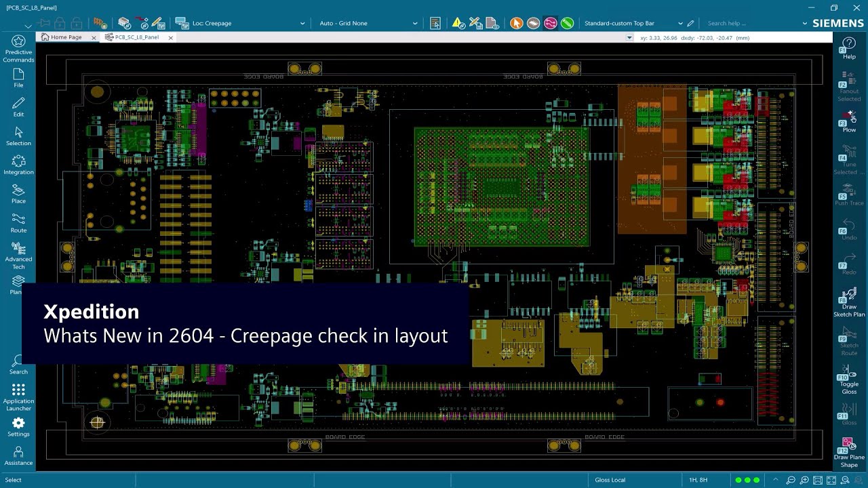The height and width of the screenshot is (488, 868).
Task: Expand the quick access chevron at top left
Action: [x=28, y=25]
